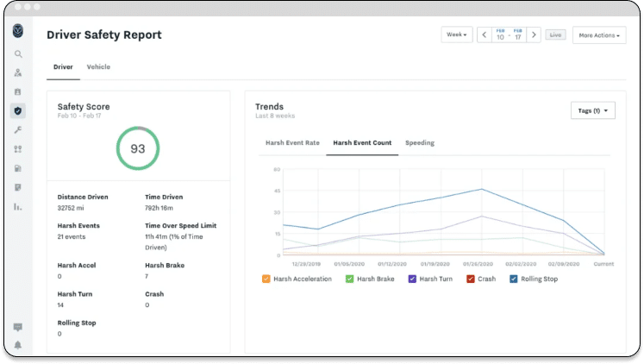The height and width of the screenshot is (364, 644).
Task: Click the '12/29/2019' axis label
Action: click(306, 264)
